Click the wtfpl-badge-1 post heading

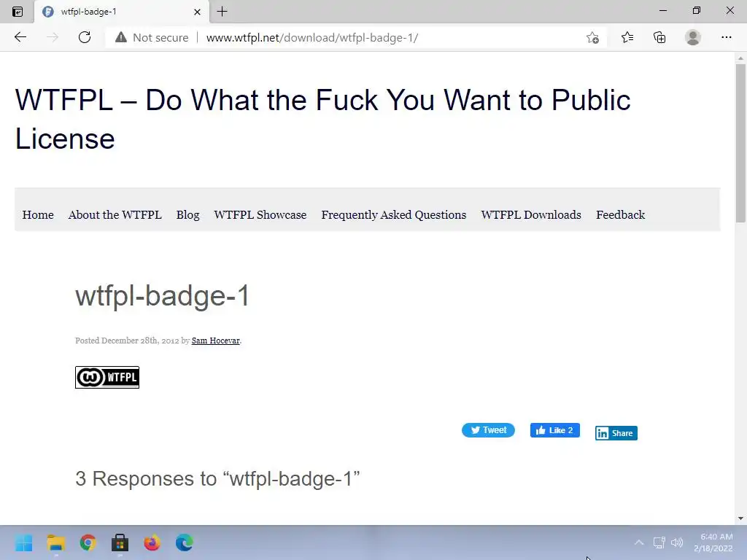162,296
